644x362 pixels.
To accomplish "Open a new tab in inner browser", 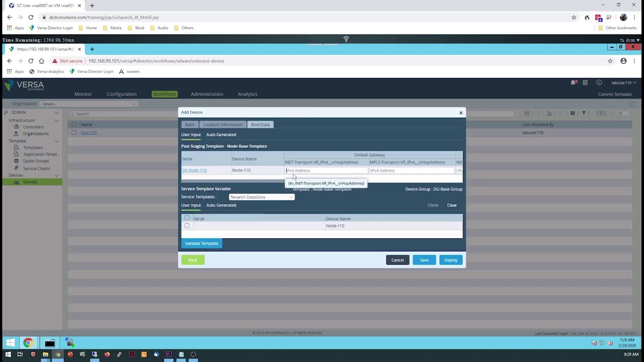I will 92,49.
